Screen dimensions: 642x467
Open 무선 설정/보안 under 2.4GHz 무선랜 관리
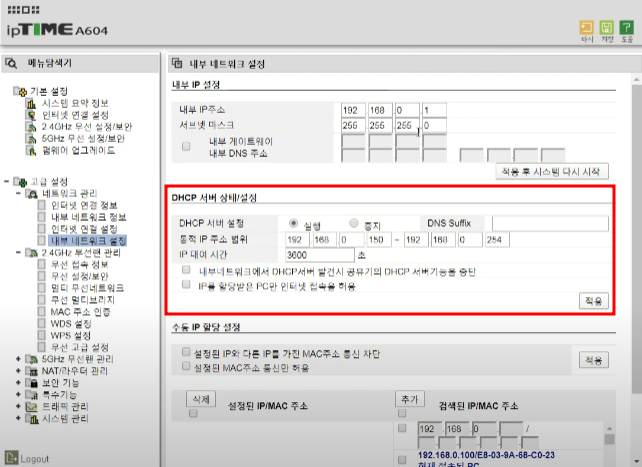pyautogui.click(x=80, y=276)
